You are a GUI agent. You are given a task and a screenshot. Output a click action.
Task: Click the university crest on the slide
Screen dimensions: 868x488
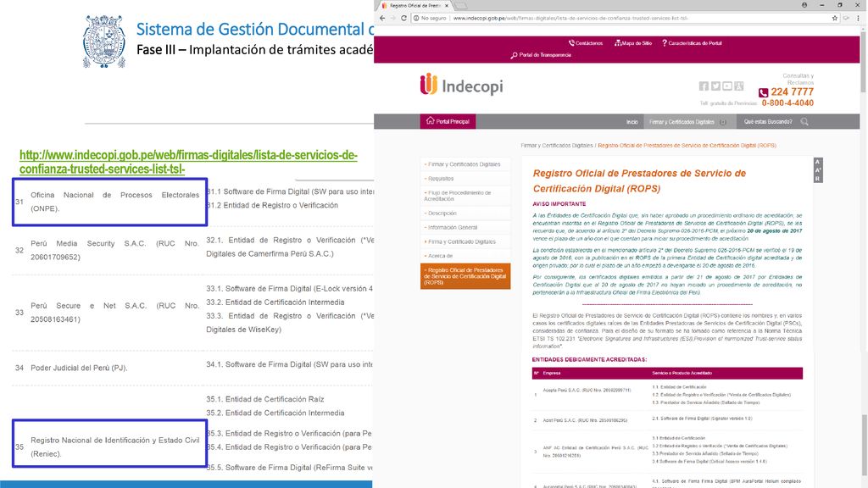click(x=104, y=42)
